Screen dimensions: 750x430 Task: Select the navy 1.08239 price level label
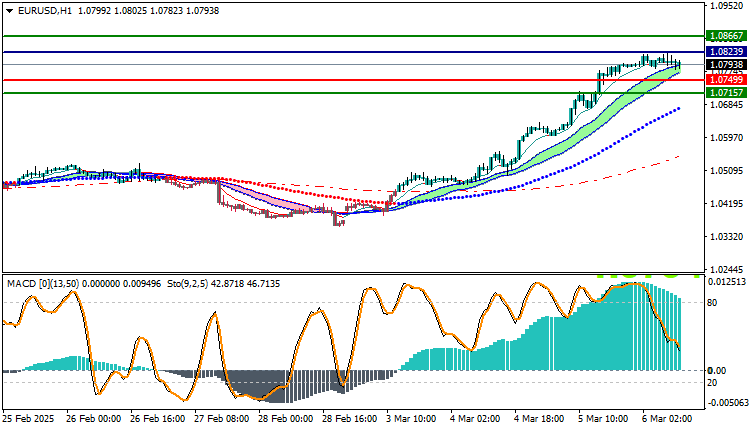727,52
